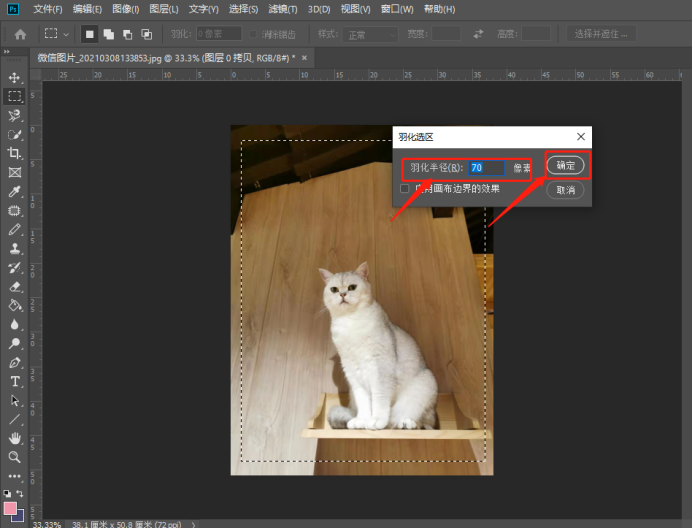This screenshot has width=692, height=528.
Task: Click the swap width and height arrows
Action: click(478, 34)
